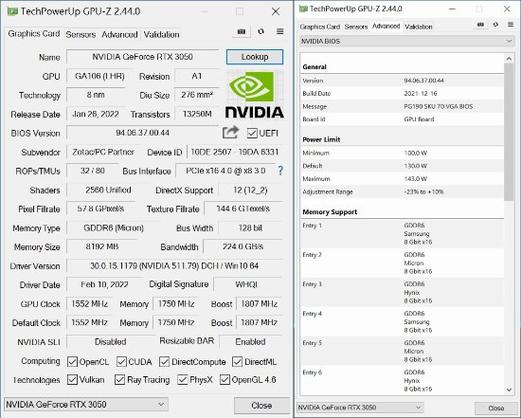Click the refresh icon in right window
Screen dimensions: 521x418
(x=496, y=25)
